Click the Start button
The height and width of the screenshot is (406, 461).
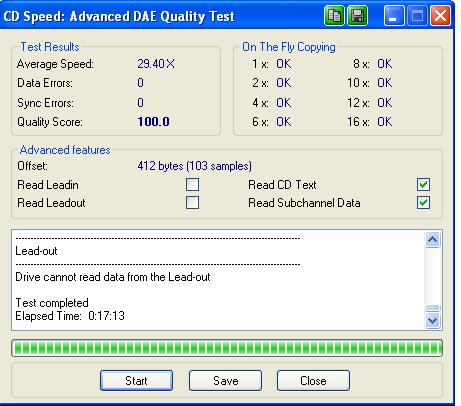tap(136, 381)
